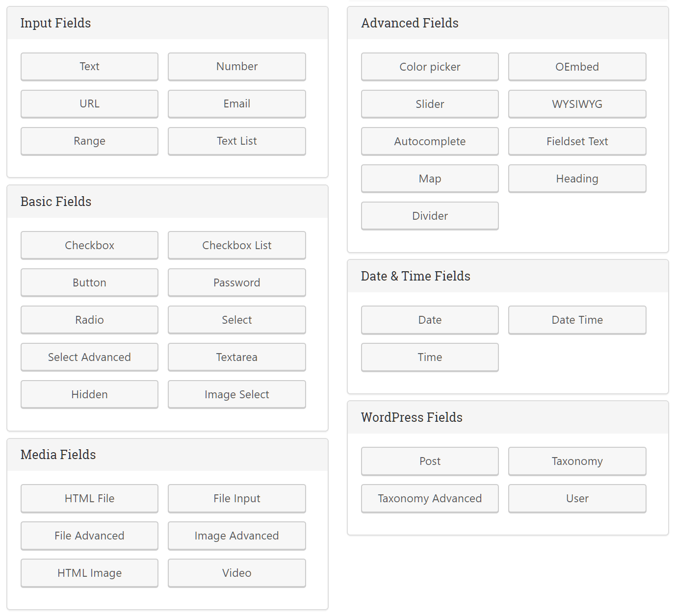Insert a Select Advanced field
Viewport: 675px width, 616px height.
[x=89, y=357]
